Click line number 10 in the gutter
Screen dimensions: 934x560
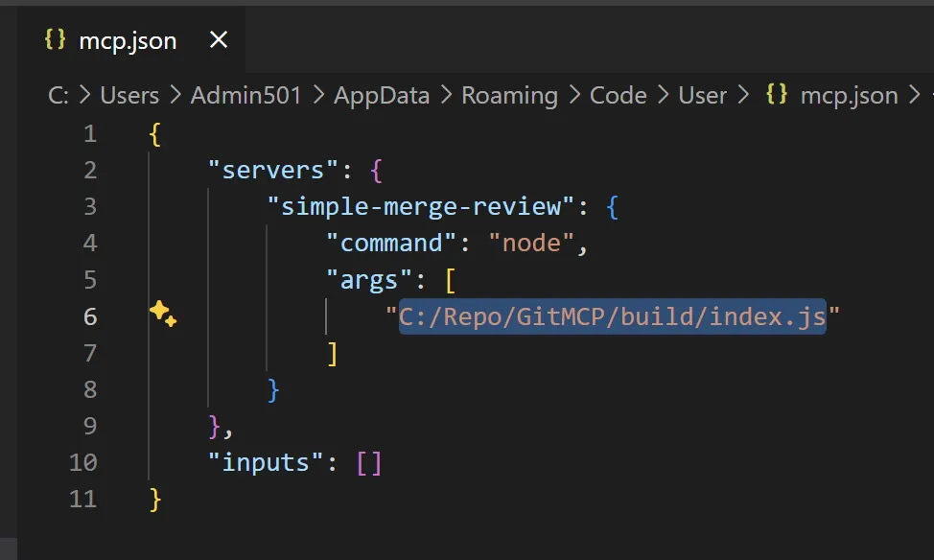pyautogui.click(x=83, y=463)
